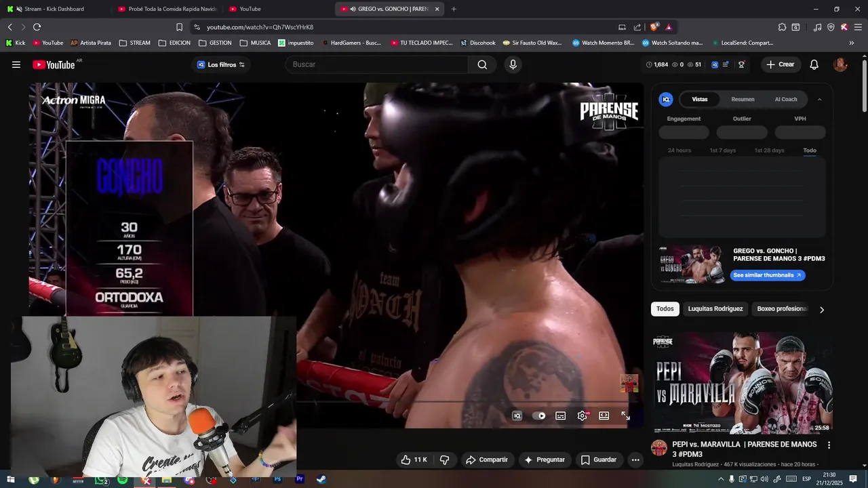Open PEPI vs MARAVILLA video thumbnail

coord(742,383)
